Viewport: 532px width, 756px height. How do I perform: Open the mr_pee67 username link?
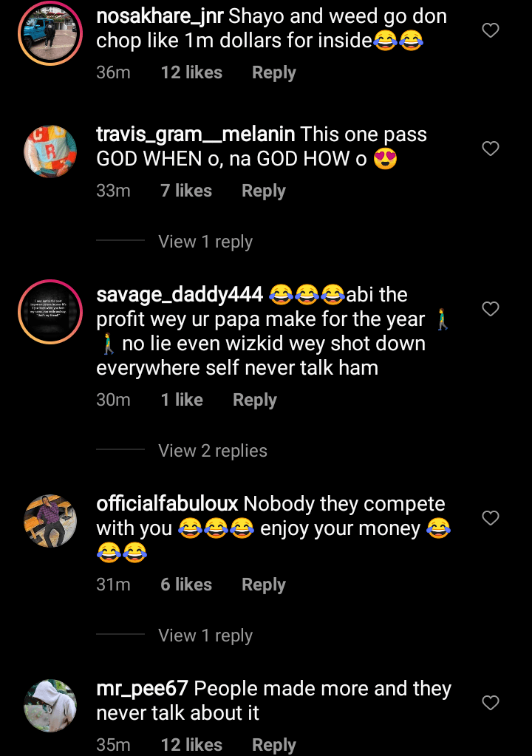(142, 689)
